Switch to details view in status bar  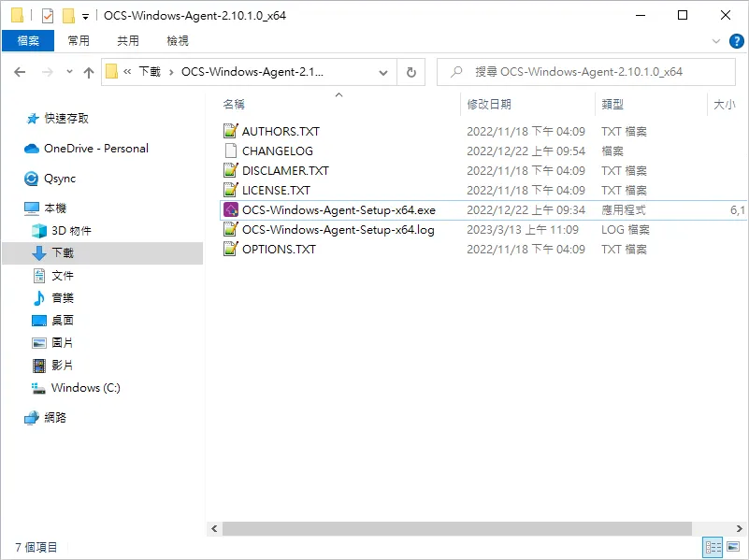click(713, 547)
